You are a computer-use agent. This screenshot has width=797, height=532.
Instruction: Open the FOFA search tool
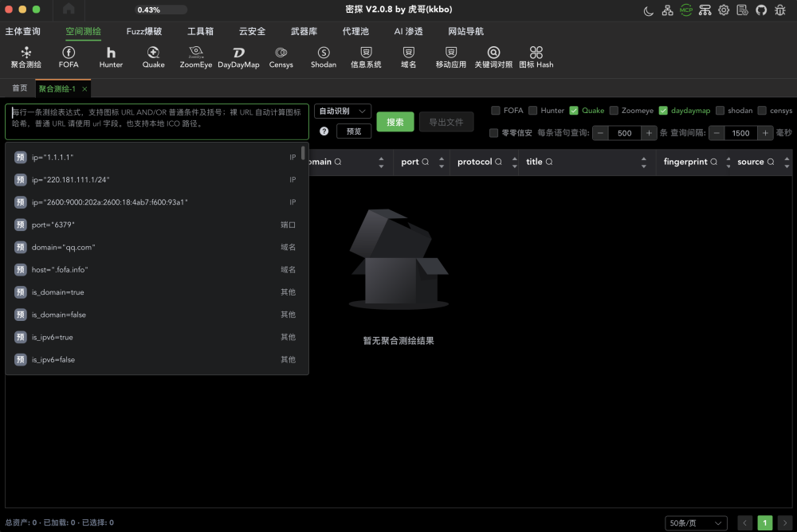coord(69,57)
